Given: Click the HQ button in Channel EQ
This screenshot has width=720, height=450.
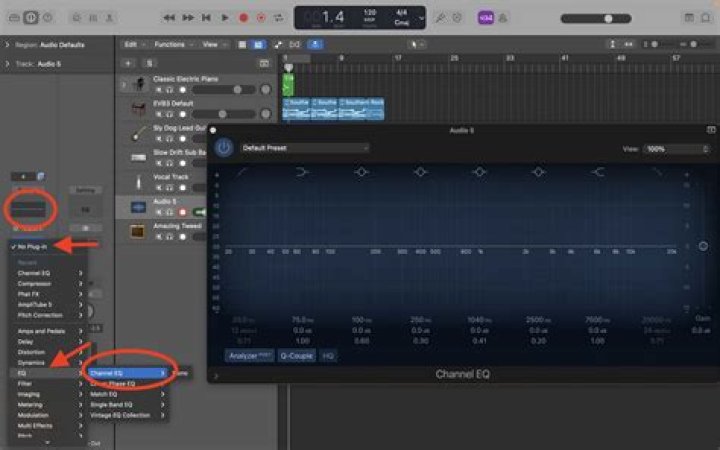Looking at the screenshot, I should pyautogui.click(x=328, y=355).
